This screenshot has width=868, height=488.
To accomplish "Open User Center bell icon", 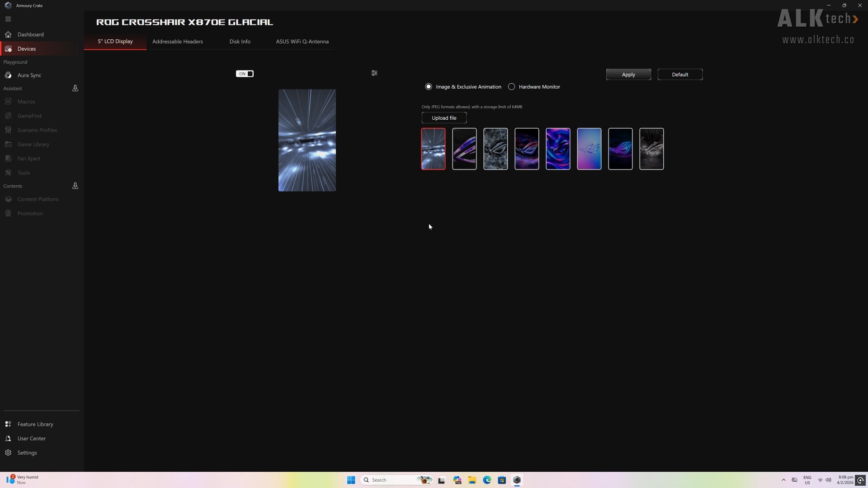I will [x=8, y=438].
